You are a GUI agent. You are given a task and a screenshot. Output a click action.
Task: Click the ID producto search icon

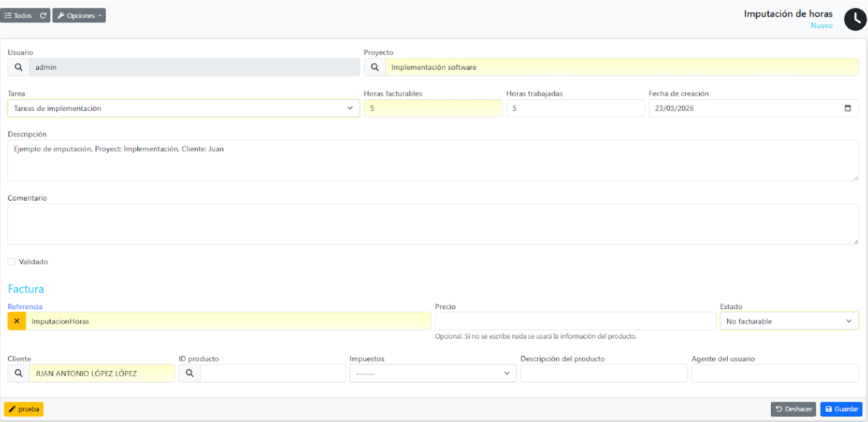tap(189, 373)
